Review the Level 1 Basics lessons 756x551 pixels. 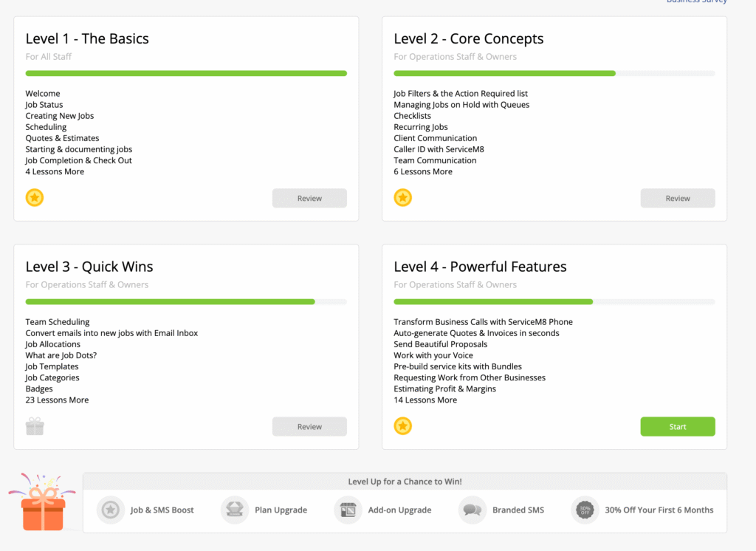[x=309, y=198]
